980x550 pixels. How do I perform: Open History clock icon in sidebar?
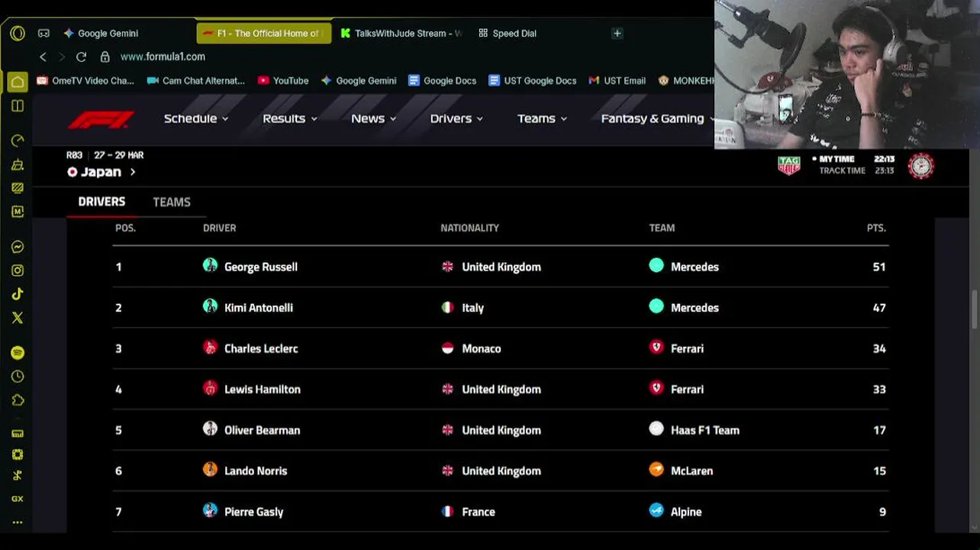[x=18, y=377]
